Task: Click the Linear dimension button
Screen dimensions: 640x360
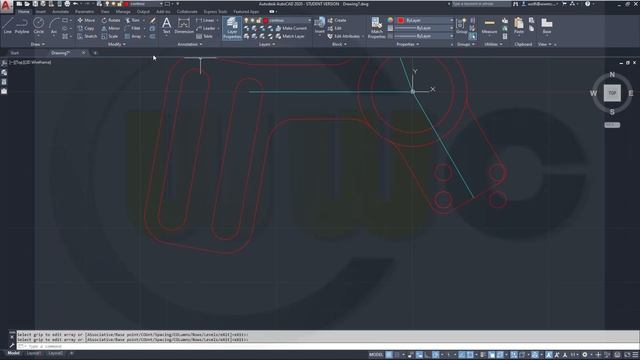Action: coord(205,20)
